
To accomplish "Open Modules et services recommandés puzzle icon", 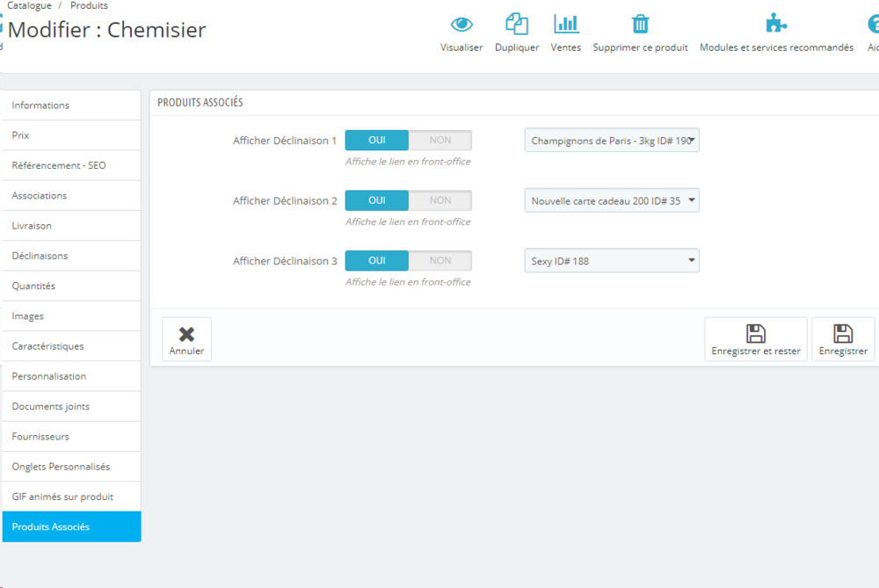I will pos(776,24).
